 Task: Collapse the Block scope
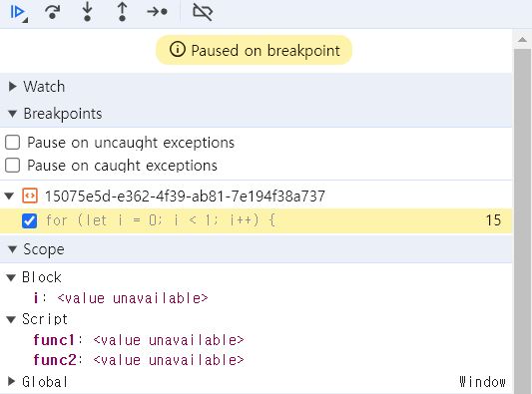tap(11, 278)
